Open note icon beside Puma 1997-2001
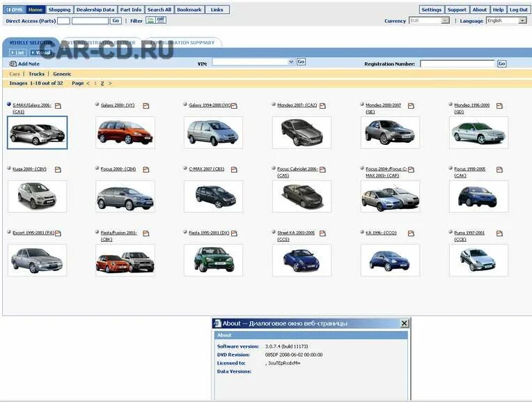This screenshot has width=532, height=402. pos(499,233)
